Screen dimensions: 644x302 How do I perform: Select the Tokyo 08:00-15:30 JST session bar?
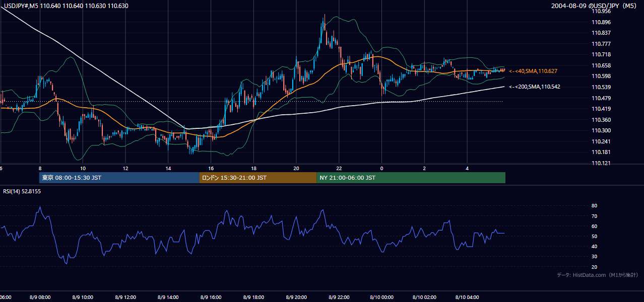(x=119, y=178)
